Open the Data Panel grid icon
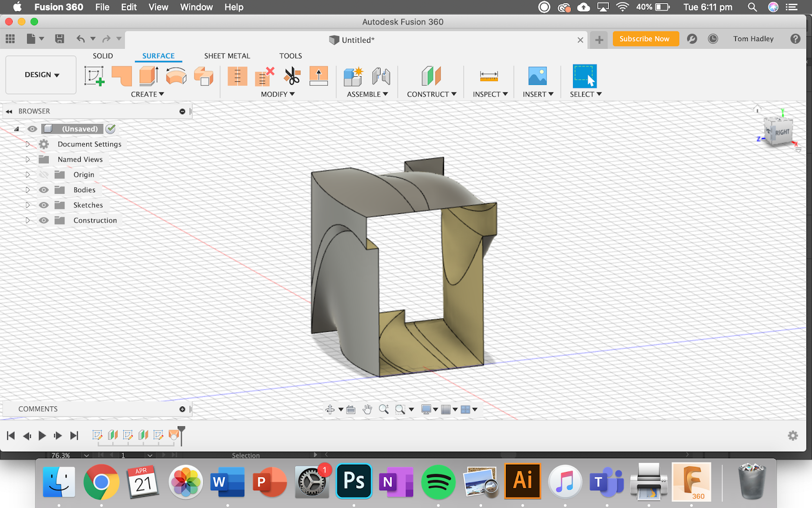Screen dimensions: 812x508 coord(10,39)
